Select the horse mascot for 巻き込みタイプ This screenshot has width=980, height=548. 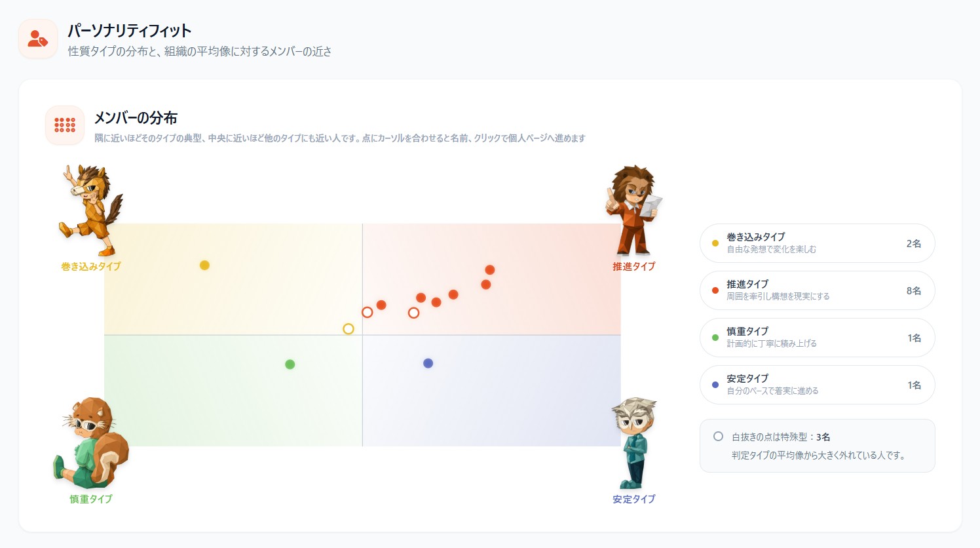pyautogui.click(x=91, y=210)
